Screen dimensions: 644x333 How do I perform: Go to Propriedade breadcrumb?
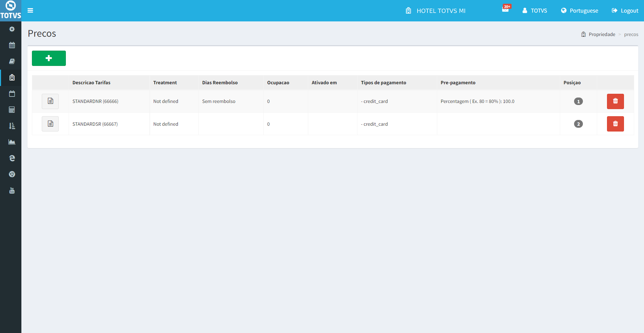(x=602, y=34)
